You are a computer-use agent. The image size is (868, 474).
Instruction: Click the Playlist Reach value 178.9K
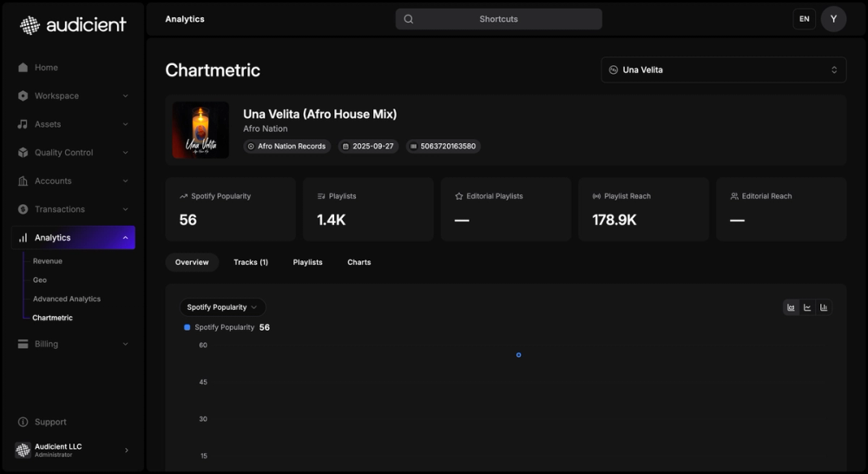[615, 220]
